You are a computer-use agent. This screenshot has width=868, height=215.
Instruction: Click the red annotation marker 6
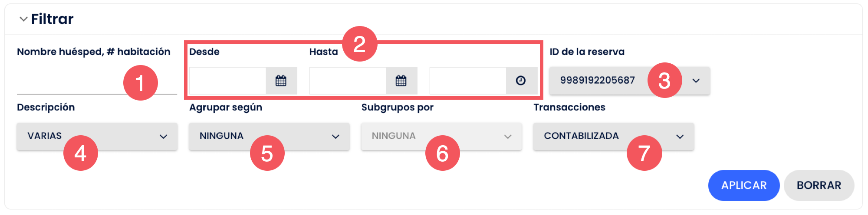(442, 153)
